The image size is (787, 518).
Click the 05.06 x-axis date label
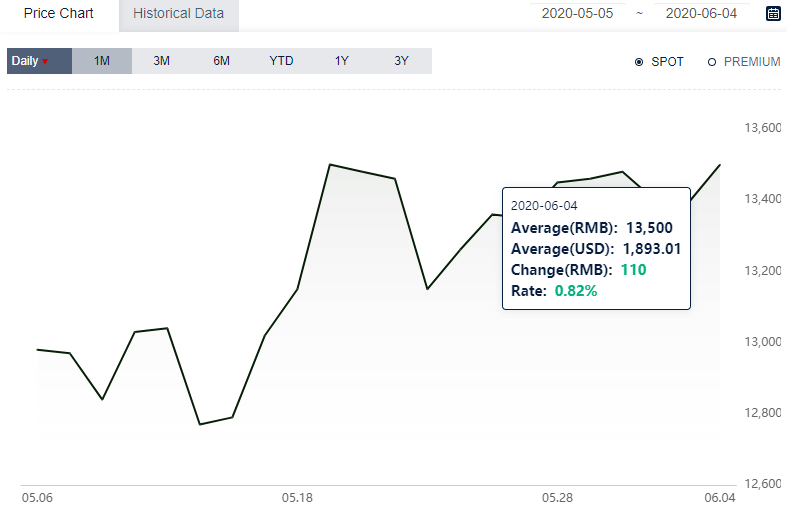click(37, 498)
